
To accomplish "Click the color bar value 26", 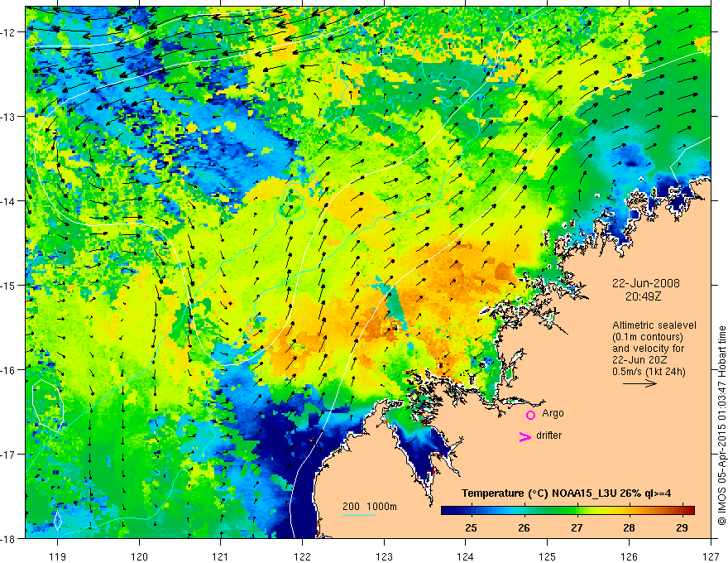I will 524,528.
